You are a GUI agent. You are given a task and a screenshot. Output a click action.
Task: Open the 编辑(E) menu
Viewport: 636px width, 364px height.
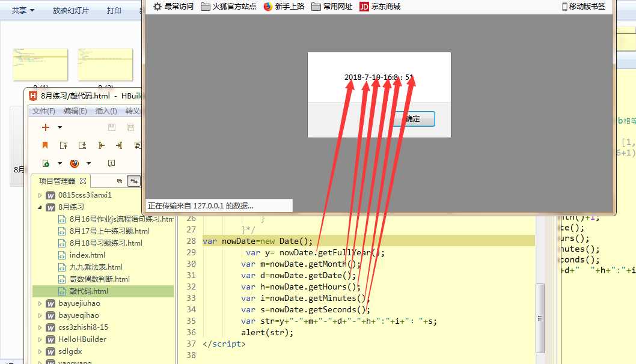pyautogui.click(x=75, y=111)
